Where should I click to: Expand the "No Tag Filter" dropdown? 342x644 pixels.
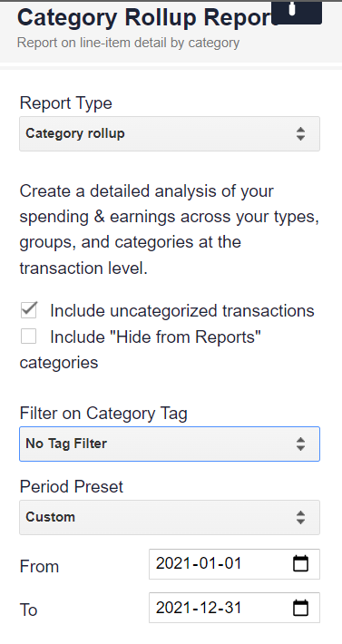[x=170, y=444]
